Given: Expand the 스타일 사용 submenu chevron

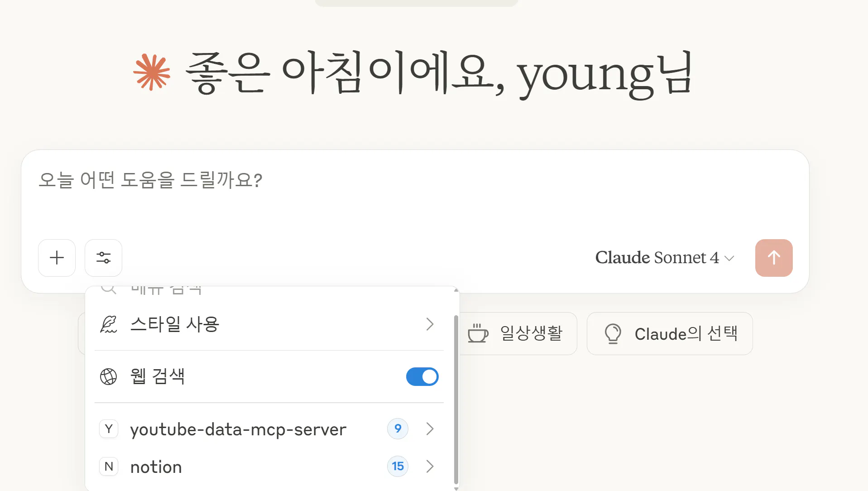Looking at the screenshot, I should pos(430,324).
